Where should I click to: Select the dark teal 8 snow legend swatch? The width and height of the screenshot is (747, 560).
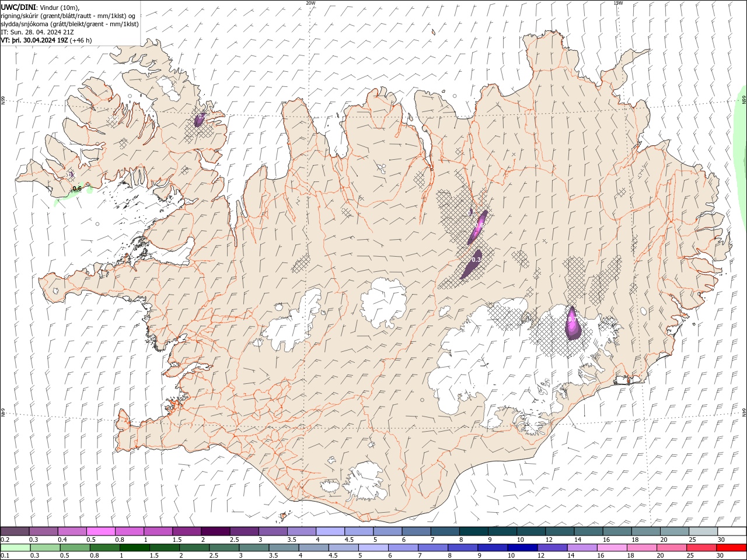(x=474, y=531)
